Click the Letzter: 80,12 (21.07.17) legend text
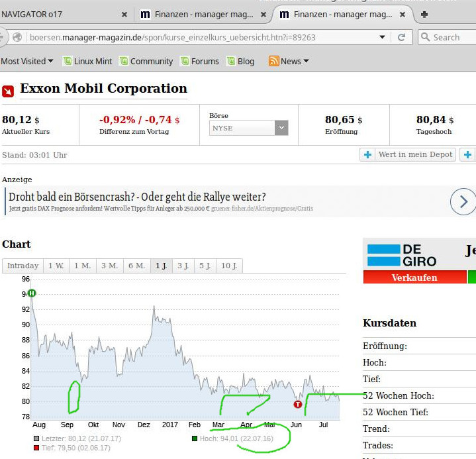476x459 pixels. coord(81,438)
